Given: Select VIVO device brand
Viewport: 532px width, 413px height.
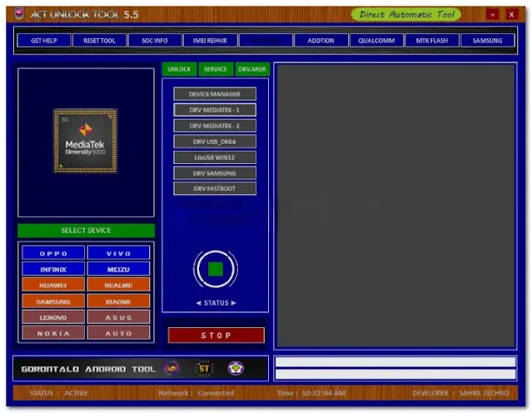Looking at the screenshot, I should click(118, 253).
